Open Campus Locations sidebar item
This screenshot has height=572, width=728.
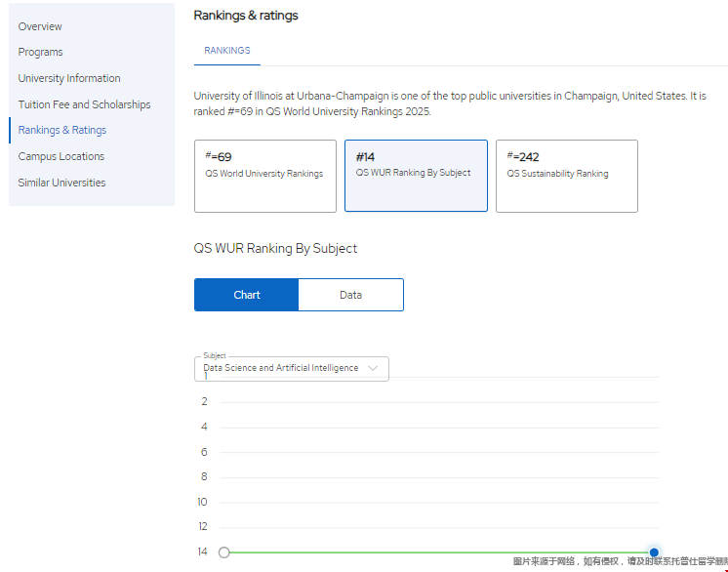61,156
